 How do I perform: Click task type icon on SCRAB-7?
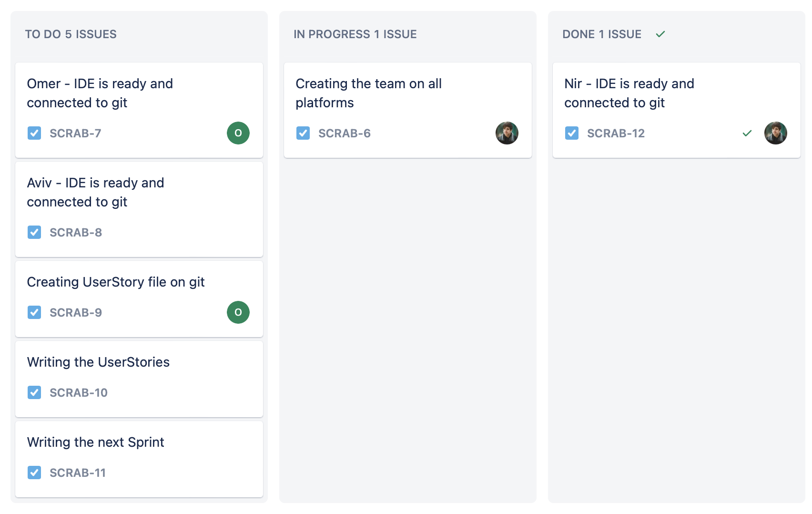(34, 133)
